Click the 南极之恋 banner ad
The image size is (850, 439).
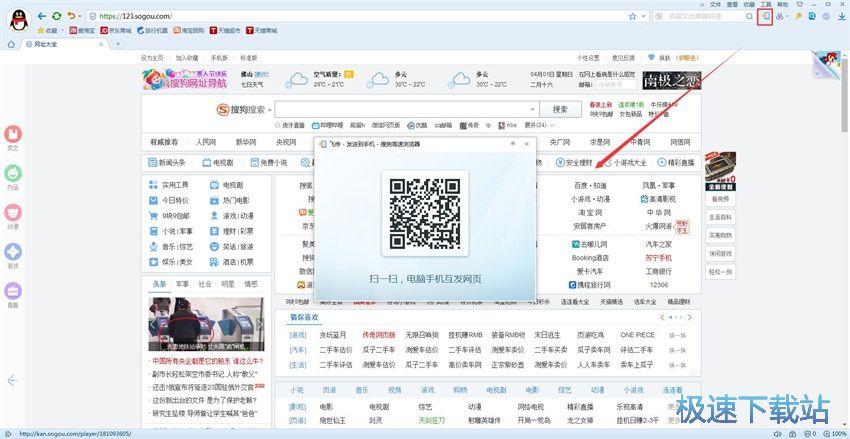point(672,80)
